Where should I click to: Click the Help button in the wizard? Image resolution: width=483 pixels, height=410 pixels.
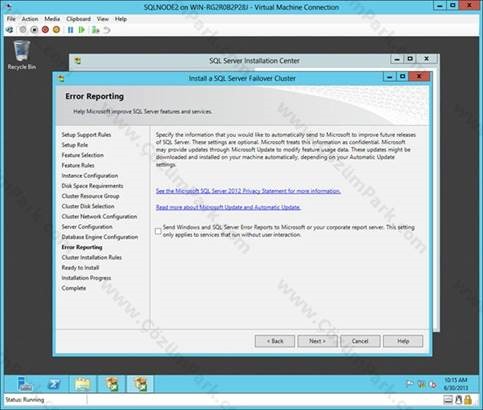(x=403, y=341)
